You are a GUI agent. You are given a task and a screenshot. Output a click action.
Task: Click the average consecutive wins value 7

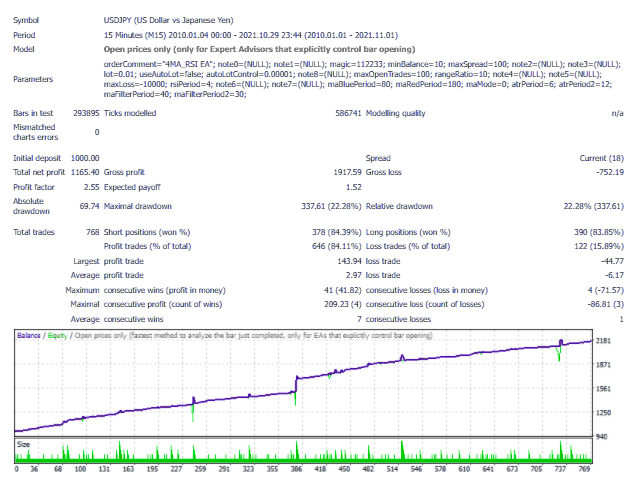[x=359, y=319]
